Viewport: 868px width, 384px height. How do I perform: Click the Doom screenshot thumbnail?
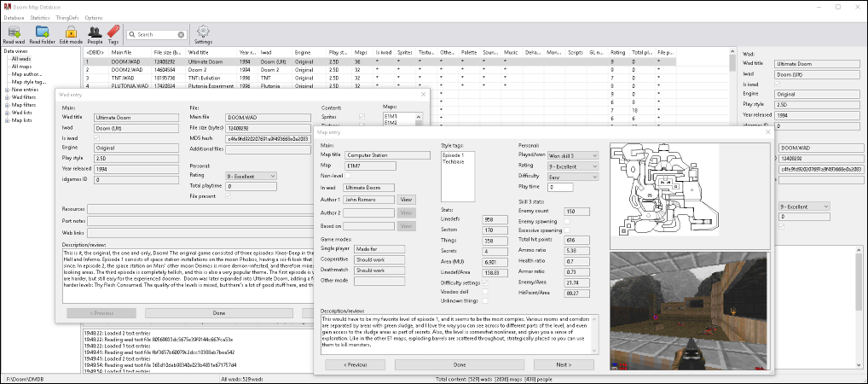690,311
